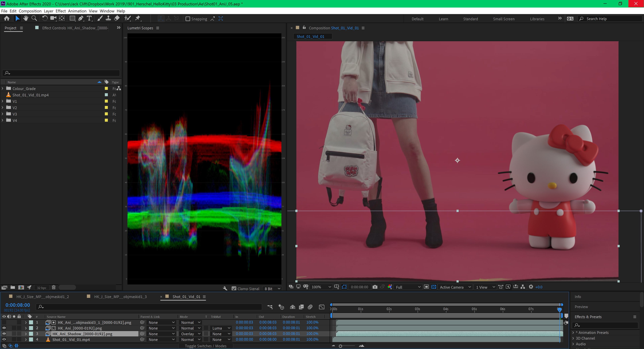644x349 pixels.
Task: Select the Rectangle shape tool
Action: (x=72, y=18)
